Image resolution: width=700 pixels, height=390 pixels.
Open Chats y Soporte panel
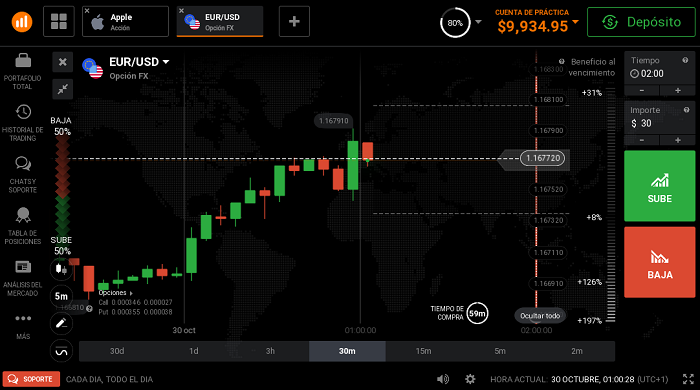coord(22,174)
